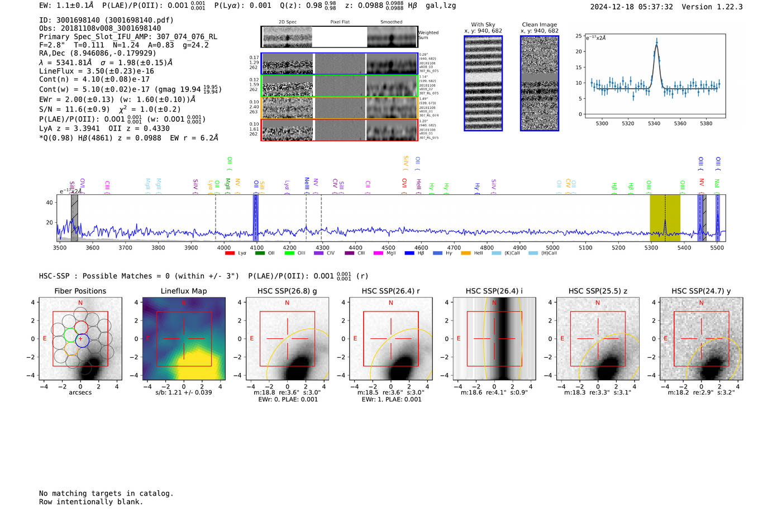The image size is (782, 532).
Task: Click the red Lyα legend swatch
Action: coord(230,253)
